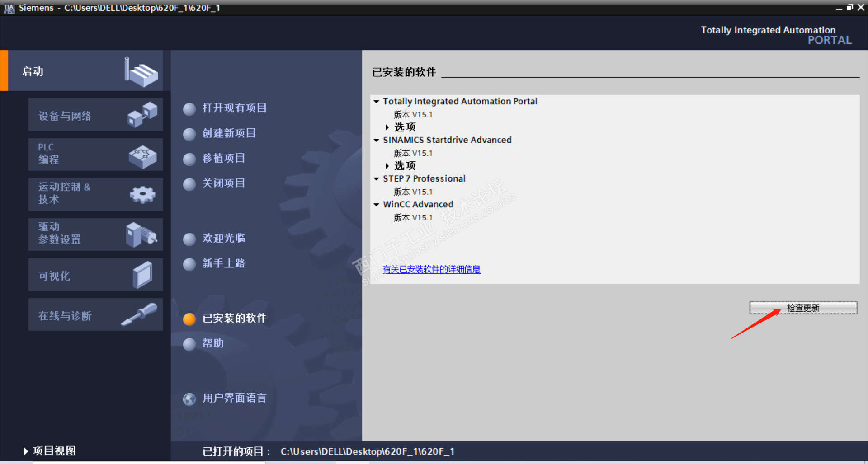Click the 检查更新 button
The height and width of the screenshot is (464, 868).
tap(803, 308)
